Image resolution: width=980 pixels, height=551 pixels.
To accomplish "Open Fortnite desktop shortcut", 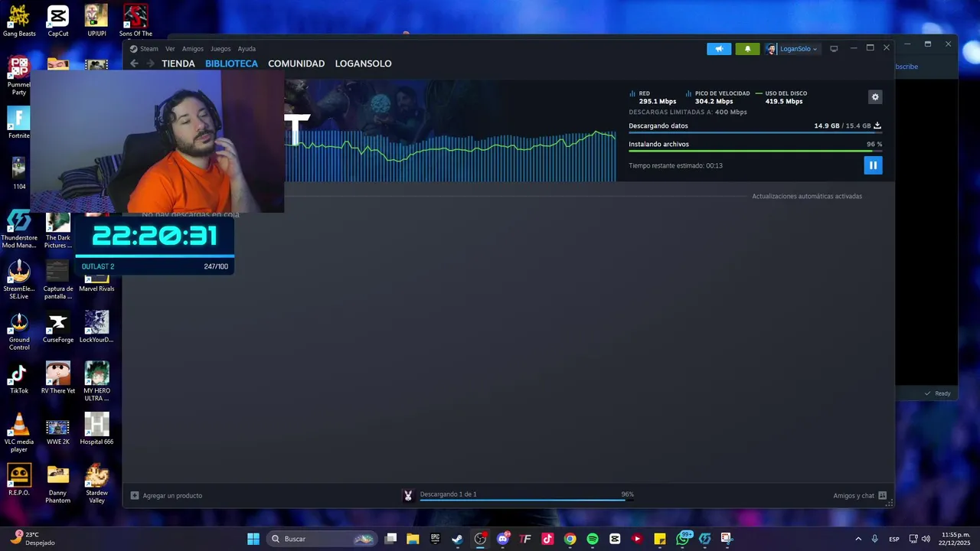I will pyautogui.click(x=19, y=122).
